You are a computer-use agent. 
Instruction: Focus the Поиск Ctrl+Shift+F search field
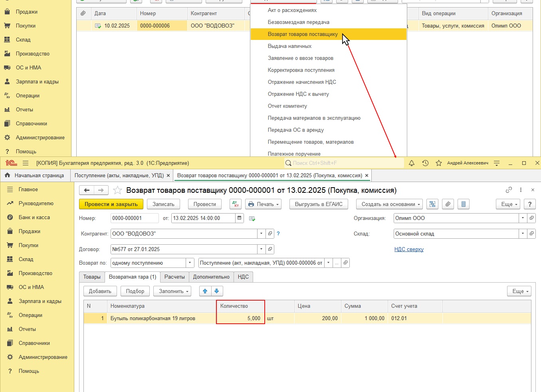344,163
